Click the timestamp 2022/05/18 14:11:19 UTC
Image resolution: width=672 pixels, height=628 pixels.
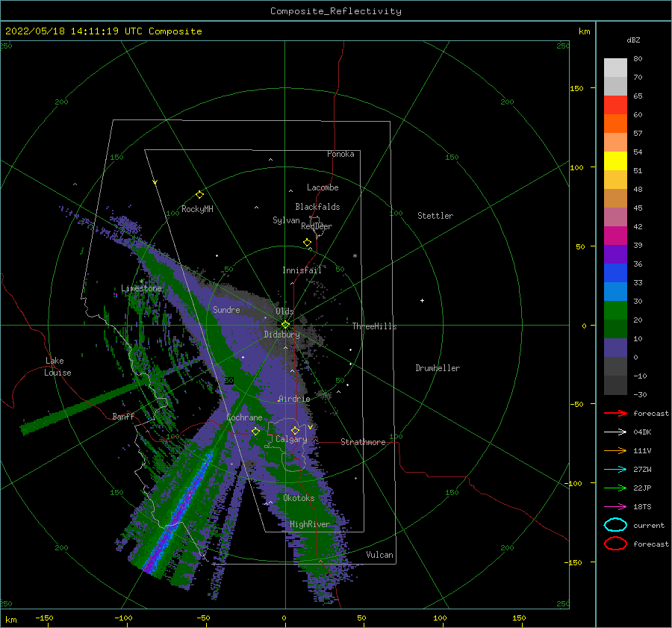pos(74,31)
